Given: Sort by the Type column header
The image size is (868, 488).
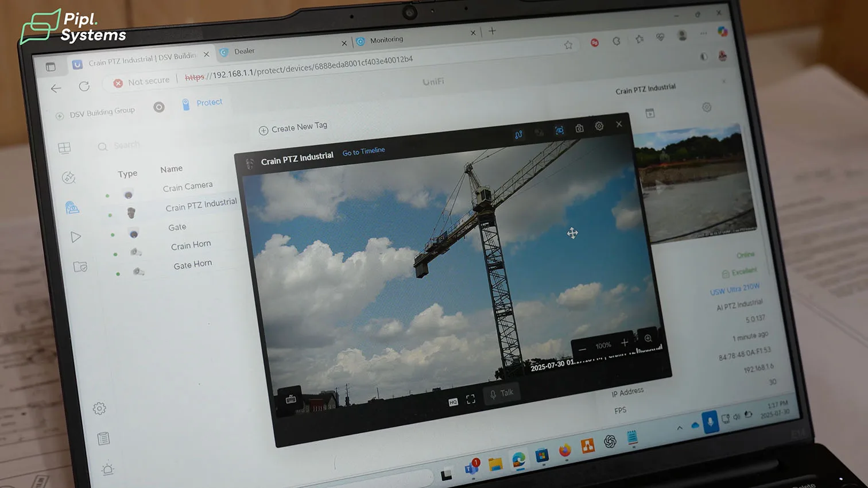Looking at the screenshot, I should coord(127,173).
